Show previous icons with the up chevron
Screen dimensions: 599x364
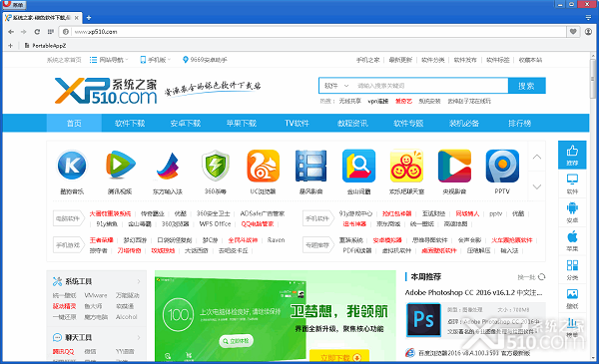pos(537,157)
